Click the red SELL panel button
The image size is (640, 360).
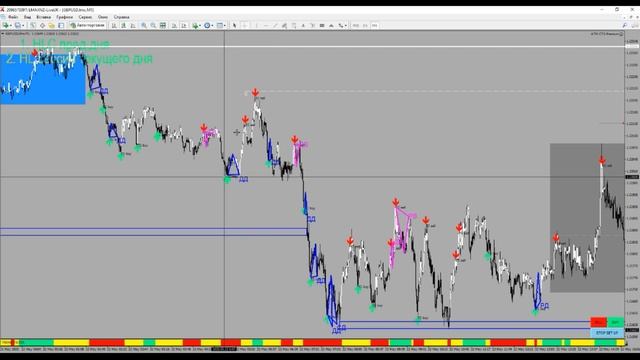point(598,322)
